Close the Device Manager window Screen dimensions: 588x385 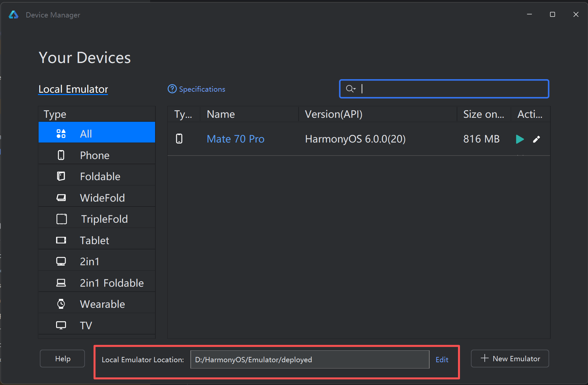(x=576, y=15)
